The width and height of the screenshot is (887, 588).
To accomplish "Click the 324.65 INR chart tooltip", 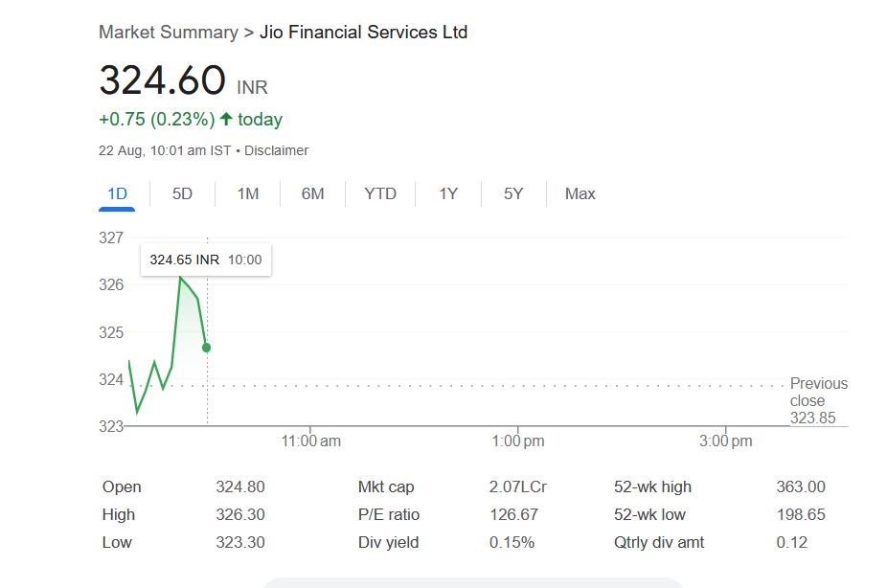I will point(205,260).
